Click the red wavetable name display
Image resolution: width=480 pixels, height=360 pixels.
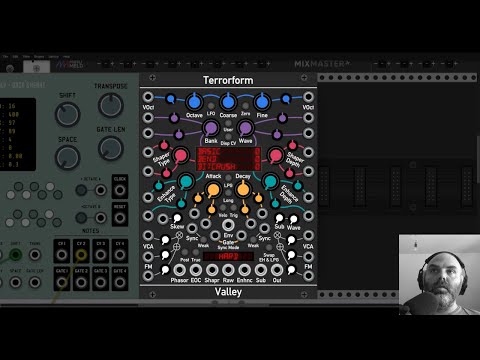228,159
